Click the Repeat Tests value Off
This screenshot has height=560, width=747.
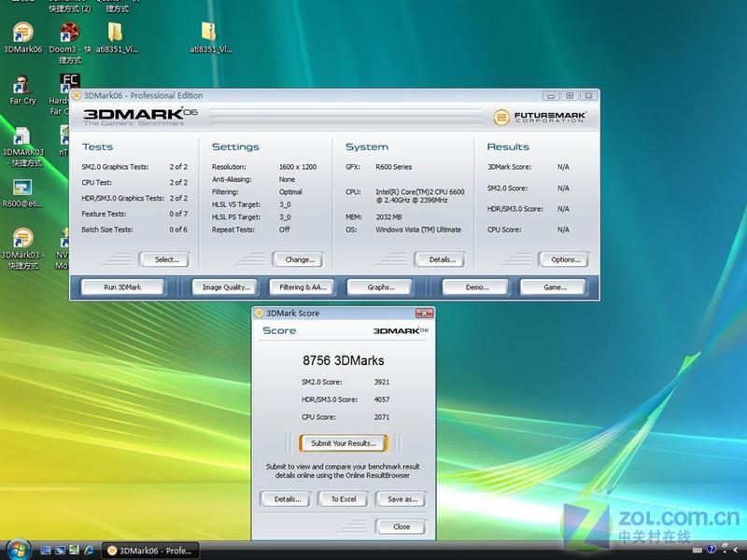pyautogui.click(x=285, y=230)
